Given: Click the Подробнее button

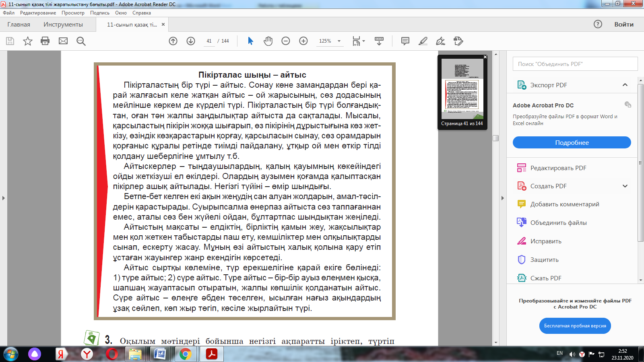Looking at the screenshot, I should (x=572, y=143).
